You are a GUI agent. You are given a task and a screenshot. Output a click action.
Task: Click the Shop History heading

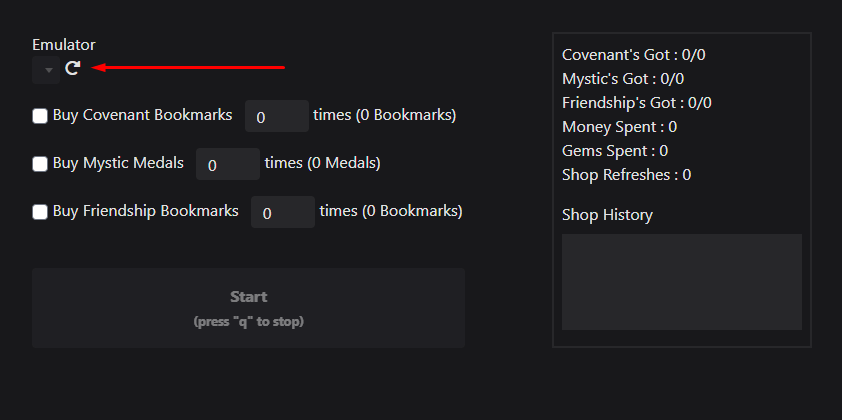point(607,215)
